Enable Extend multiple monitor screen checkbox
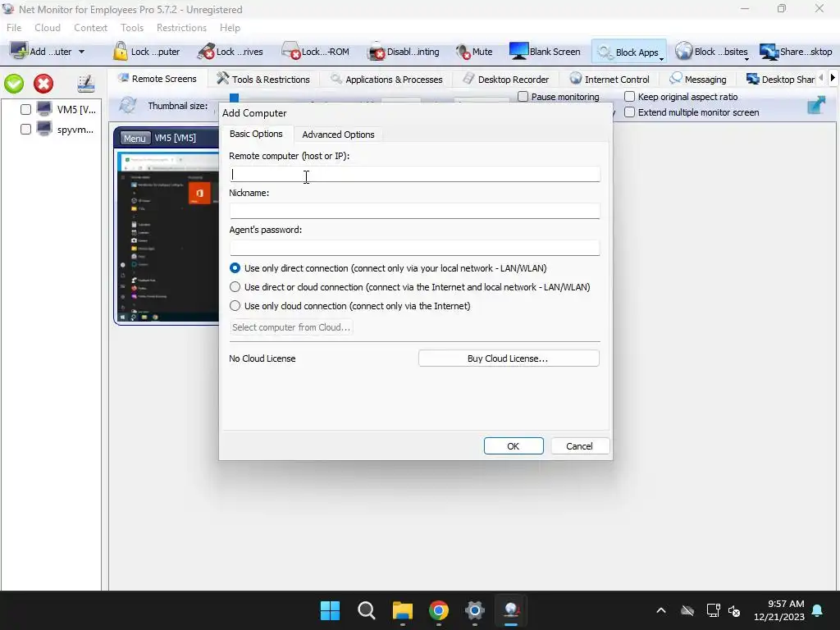 [x=629, y=112]
